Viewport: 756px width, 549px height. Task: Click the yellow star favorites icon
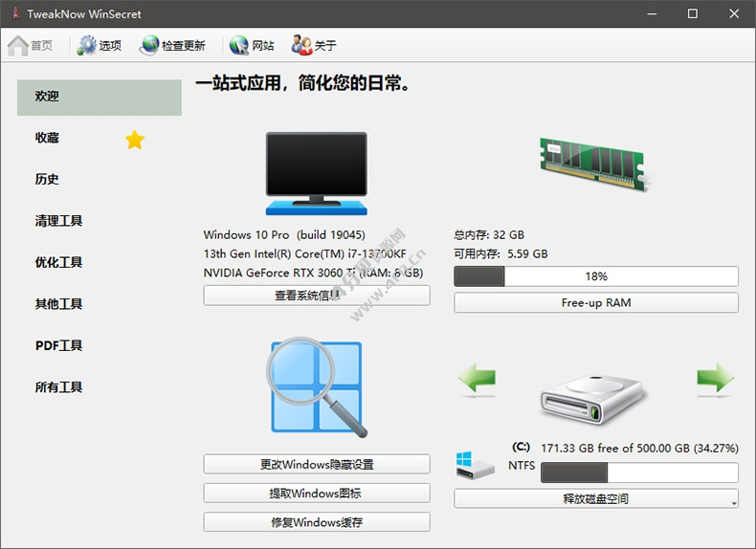135,141
